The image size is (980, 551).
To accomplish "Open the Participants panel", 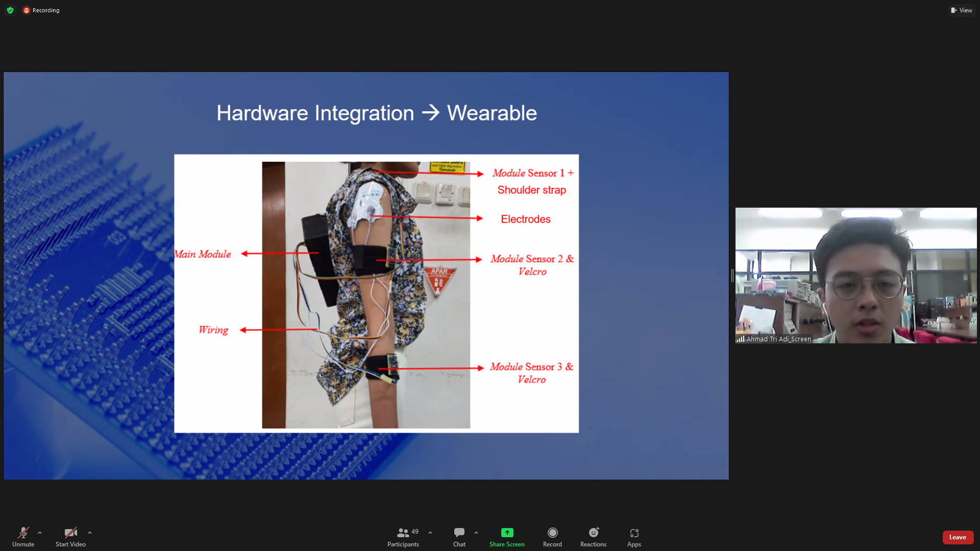I will (x=403, y=537).
